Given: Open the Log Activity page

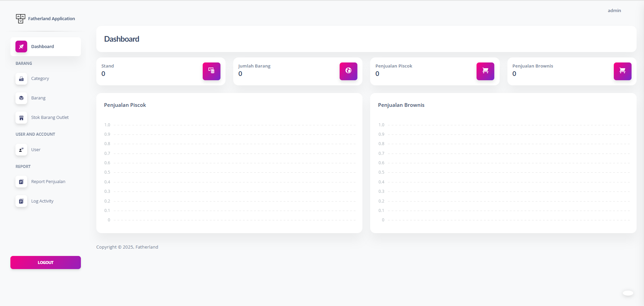Looking at the screenshot, I should coord(42,201).
